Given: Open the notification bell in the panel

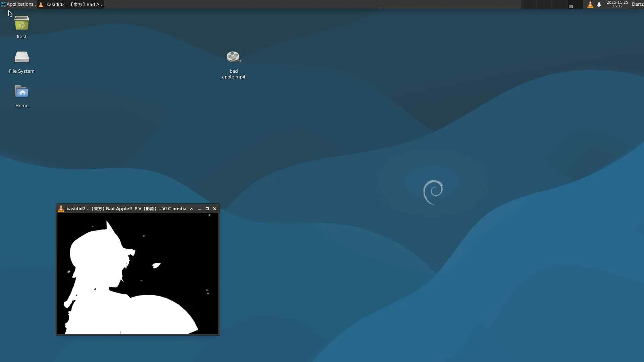Looking at the screenshot, I should pyautogui.click(x=599, y=4).
